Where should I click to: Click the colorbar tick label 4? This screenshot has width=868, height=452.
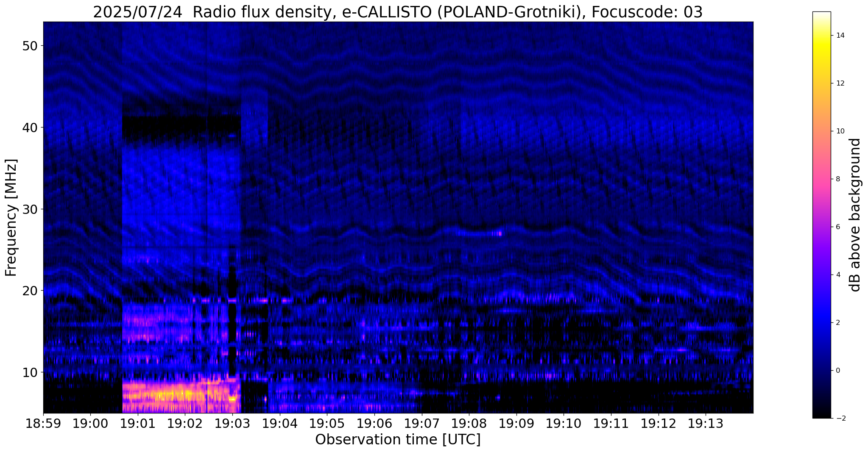click(x=837, y=275)
